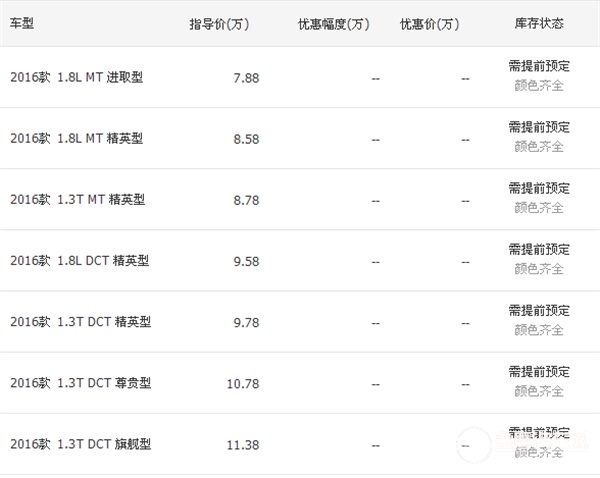Open the 2016款 1.8L DCT 精英型 model
The image size is (600, 478).
(80, 261)
